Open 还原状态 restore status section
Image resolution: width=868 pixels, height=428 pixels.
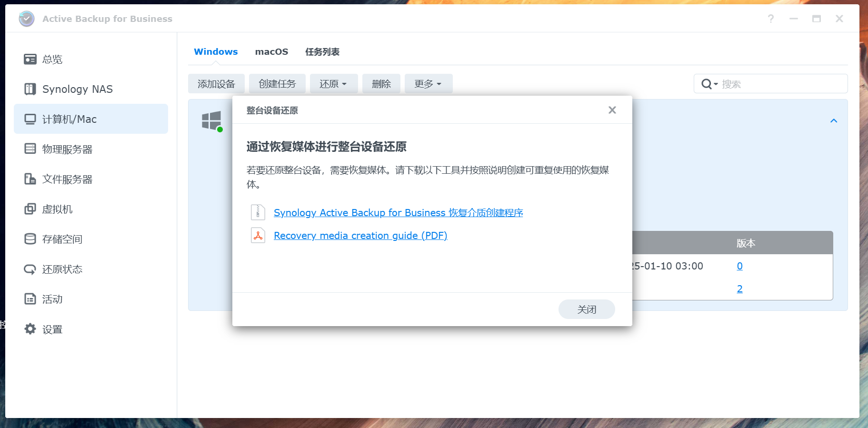[90, 269]
